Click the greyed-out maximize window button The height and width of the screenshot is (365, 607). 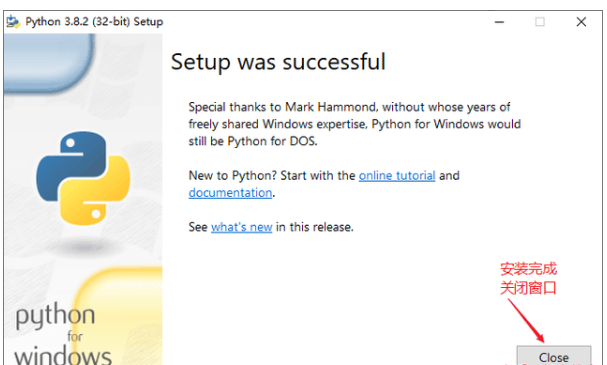tap(540, 22)
